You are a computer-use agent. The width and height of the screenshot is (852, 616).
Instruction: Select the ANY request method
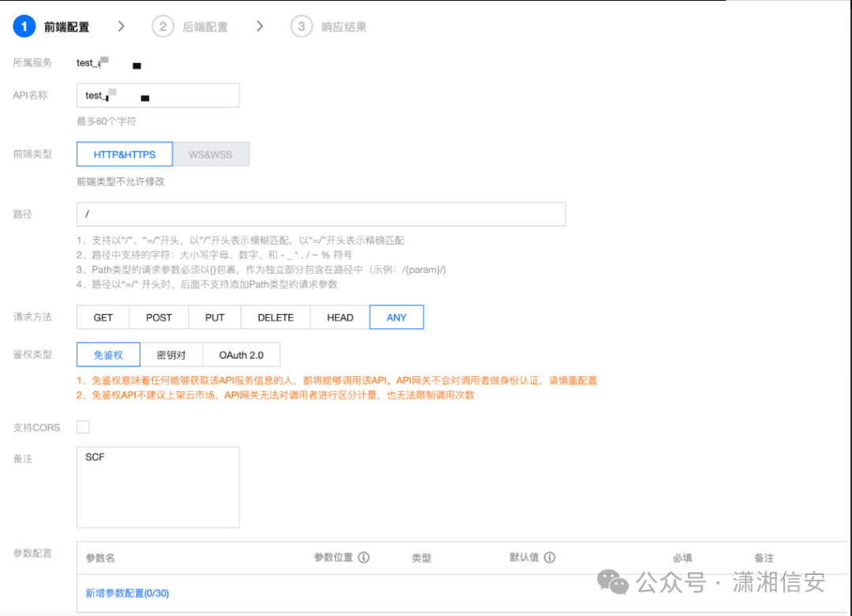pos(396,316)
